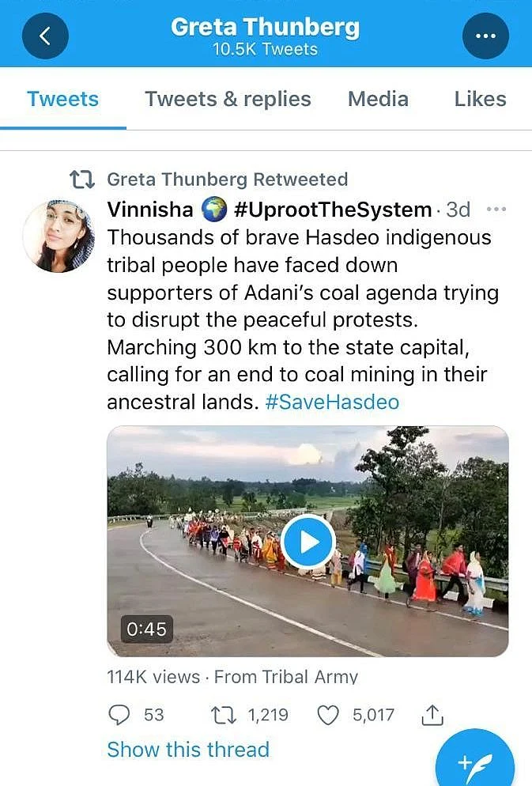Click the 3d tweet timestamp

[458, 210]
